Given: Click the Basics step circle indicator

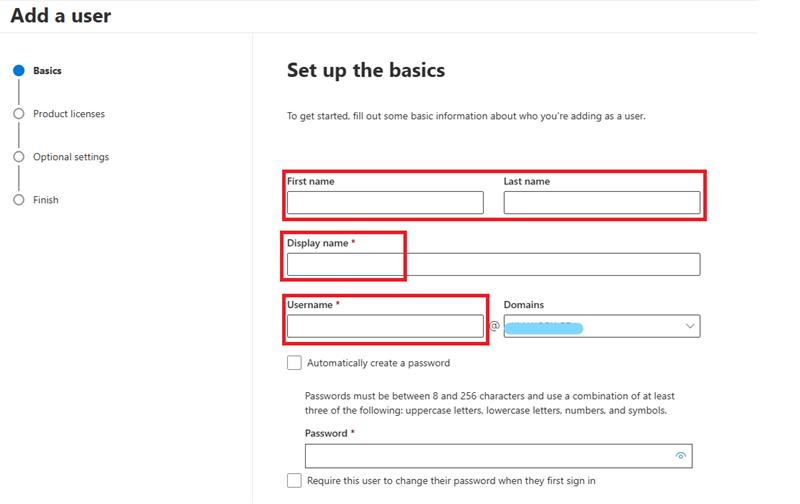Looking at the screenshot, I should (19, 70).
